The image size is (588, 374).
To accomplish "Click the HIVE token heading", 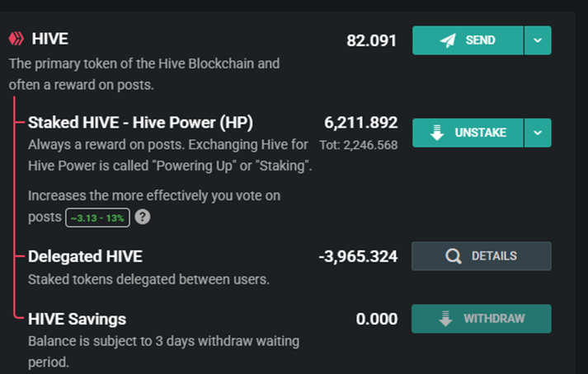I will point(49,39).
